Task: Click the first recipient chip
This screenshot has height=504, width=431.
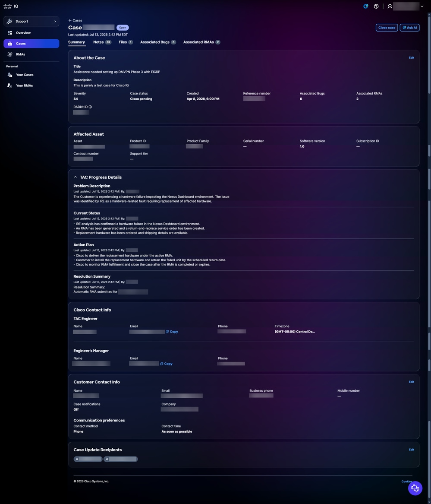Action: point(88,459)
